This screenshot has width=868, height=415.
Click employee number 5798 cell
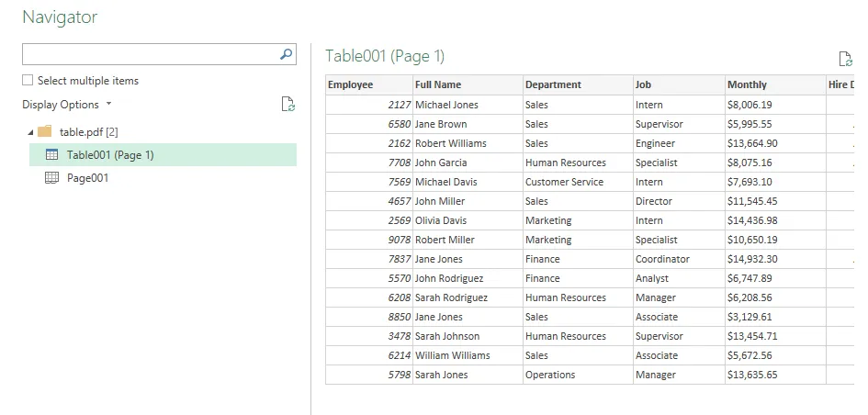pyautogui.click(x=368, y=375)
